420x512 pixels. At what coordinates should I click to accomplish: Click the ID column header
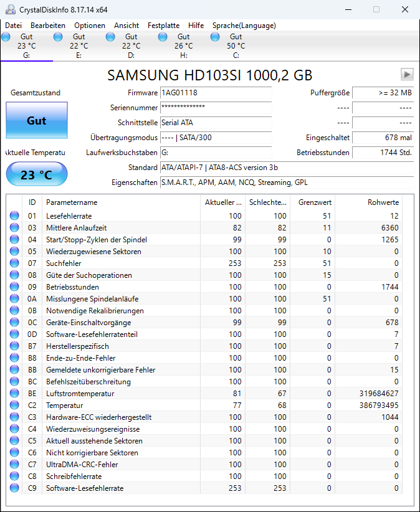[x=32, y=202]
